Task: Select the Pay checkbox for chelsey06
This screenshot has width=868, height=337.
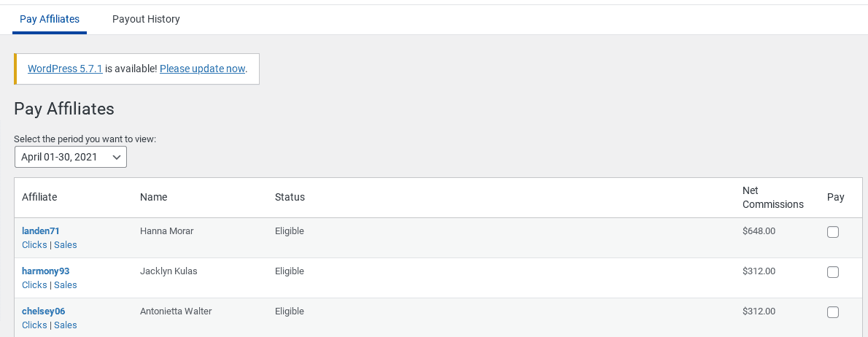Action: (x=833, y=312)
